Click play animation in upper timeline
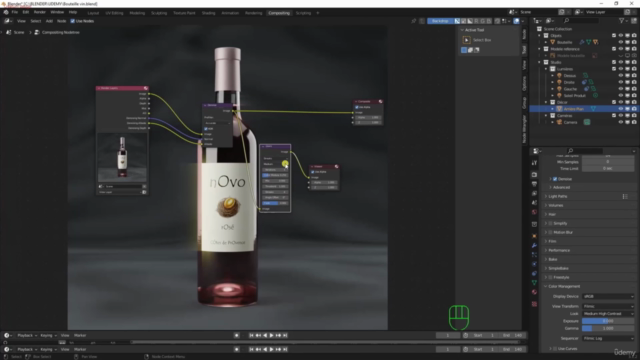This screenshot has width=640, height=360. 271,336
